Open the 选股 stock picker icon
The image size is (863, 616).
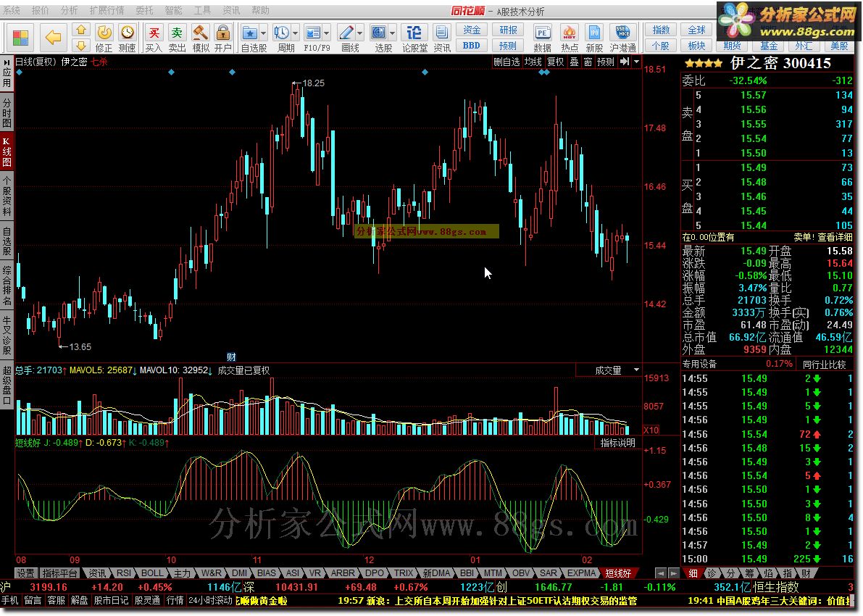pos(379,38)
